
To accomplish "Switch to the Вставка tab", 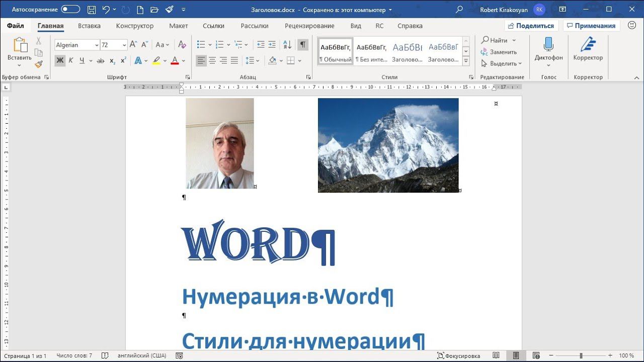I will click(89, 26).
